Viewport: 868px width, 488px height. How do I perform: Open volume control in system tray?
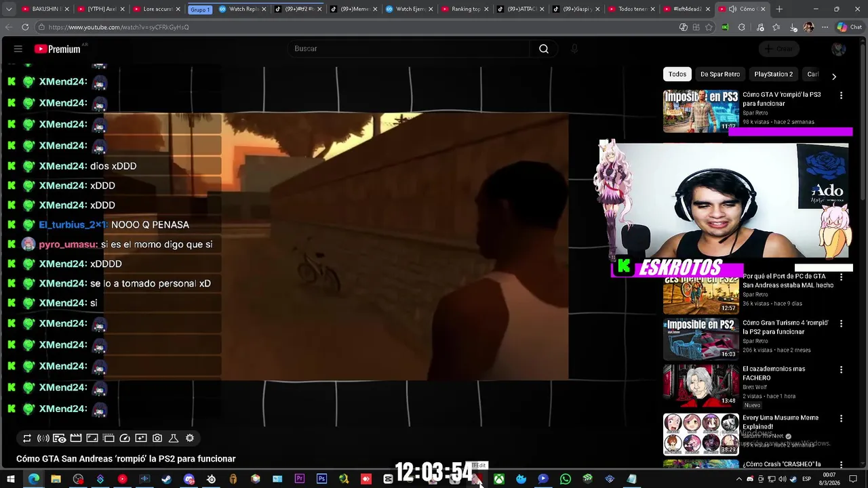782,479
